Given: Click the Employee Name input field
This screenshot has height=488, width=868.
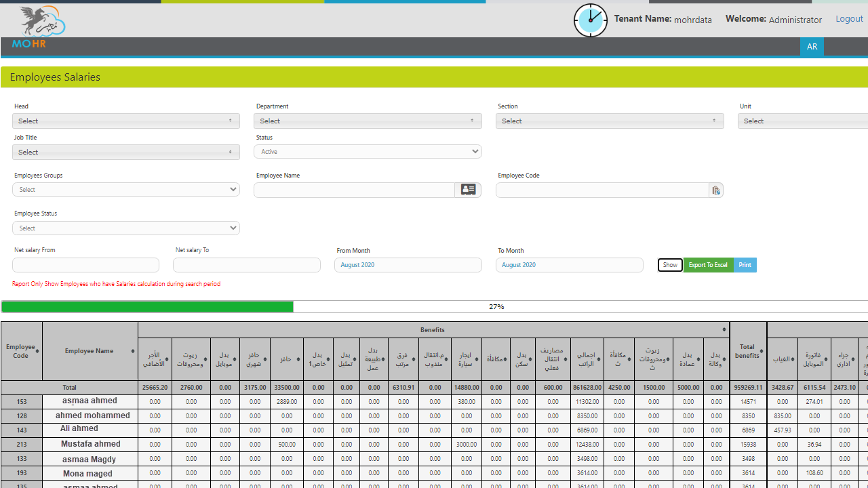Looking at the screenshot, I should (x=354, y=190).
